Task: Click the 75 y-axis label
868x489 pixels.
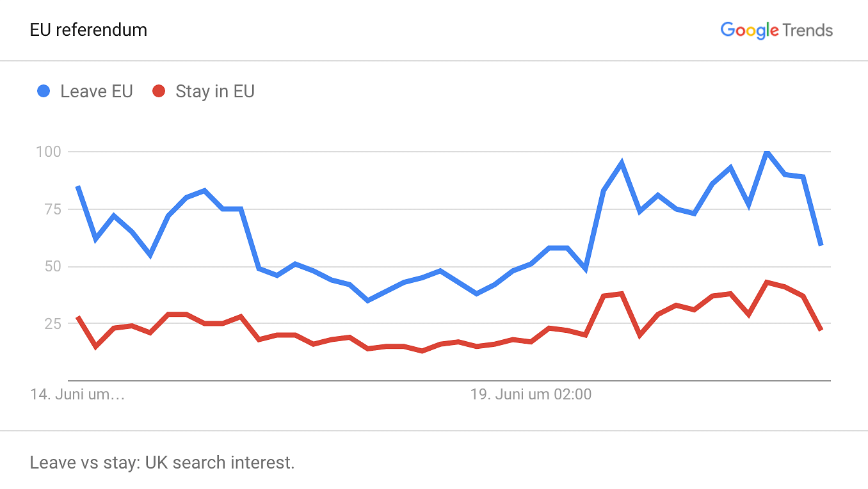Action: (54, 209)
